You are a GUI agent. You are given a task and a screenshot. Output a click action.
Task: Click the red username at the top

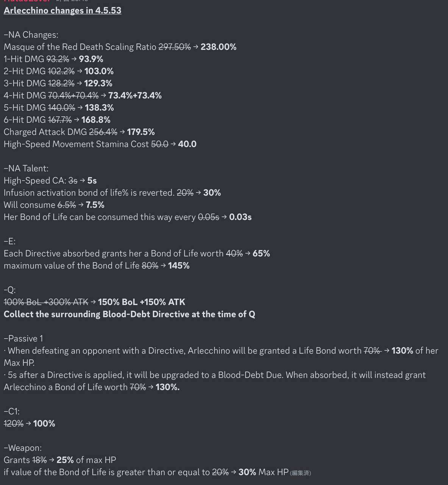pos(27,1)
